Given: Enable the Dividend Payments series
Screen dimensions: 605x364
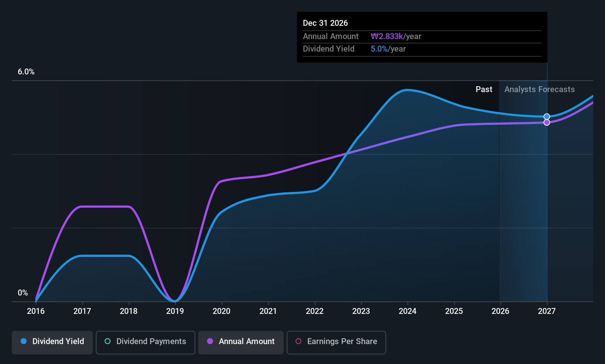Looking at the screenshot, I should (x=145, y=342).
